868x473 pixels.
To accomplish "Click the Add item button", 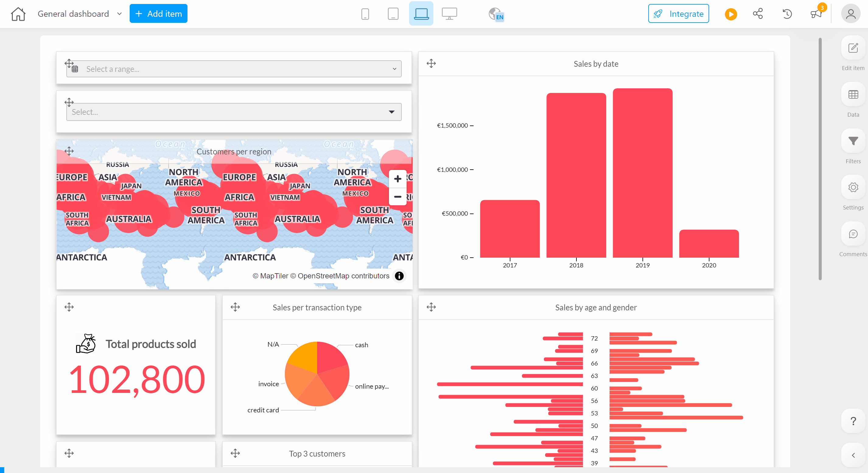I will (158, 14).
